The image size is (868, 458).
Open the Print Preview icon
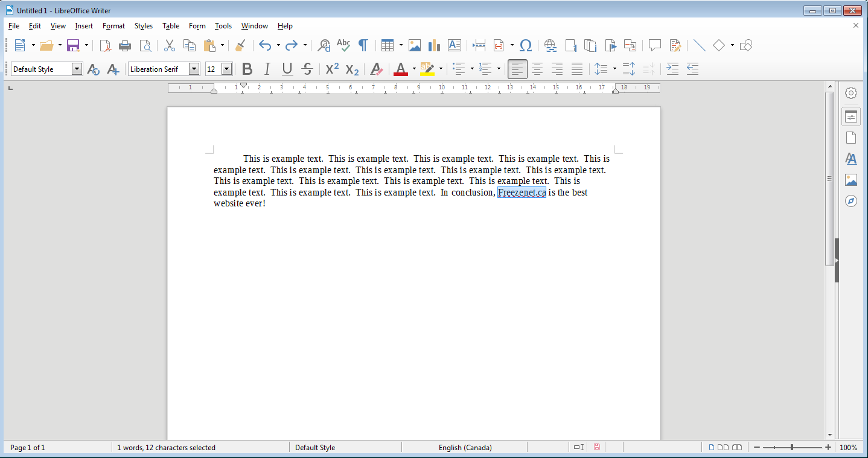tap(145, 45)
